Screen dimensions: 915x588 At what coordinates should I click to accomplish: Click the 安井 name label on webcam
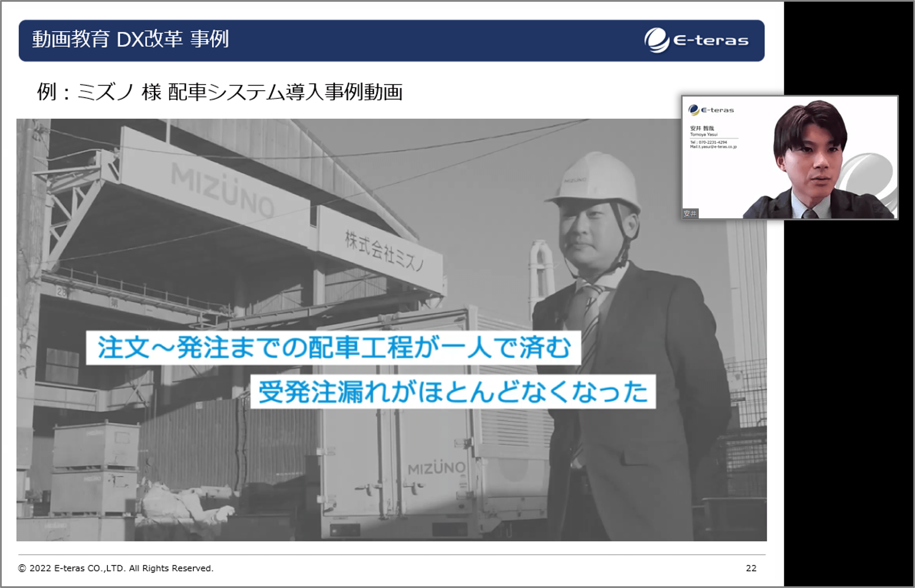[x=690, y=213]
